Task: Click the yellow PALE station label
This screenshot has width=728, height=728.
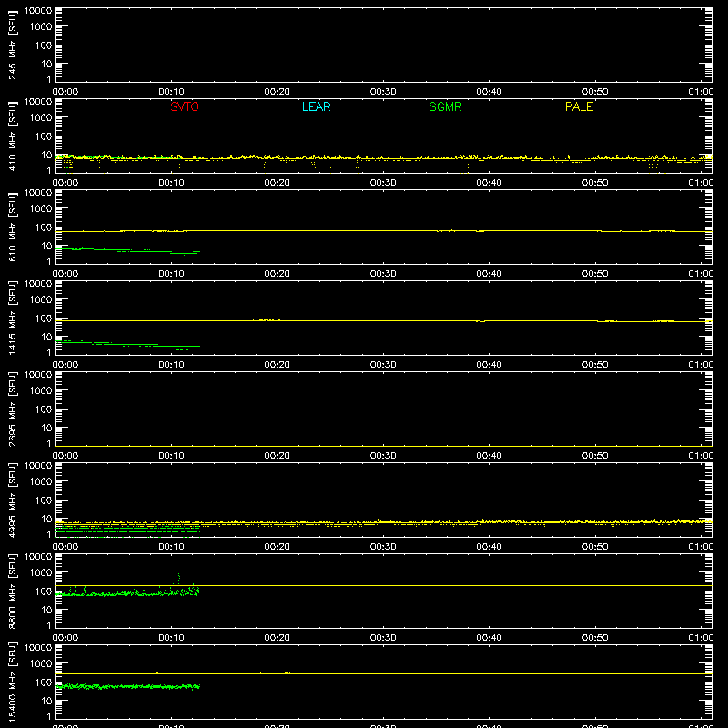Action: [579, 106]
